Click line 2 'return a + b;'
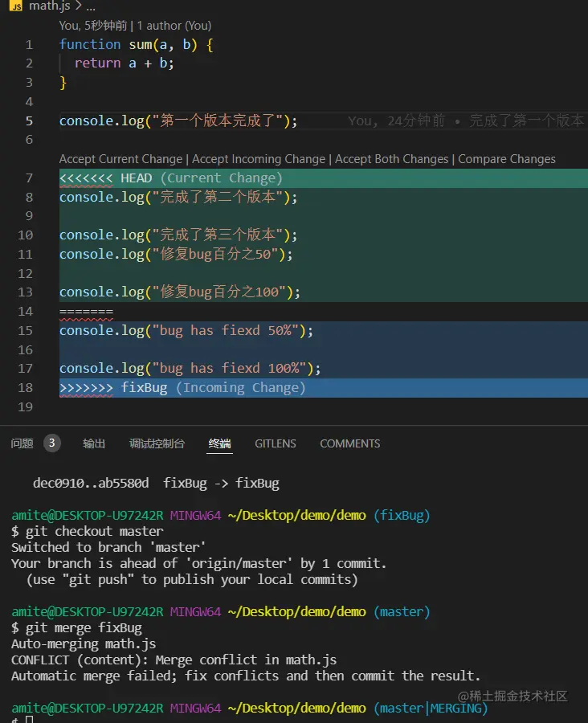This screenshot has width=588, height=723. click(125, 63)
